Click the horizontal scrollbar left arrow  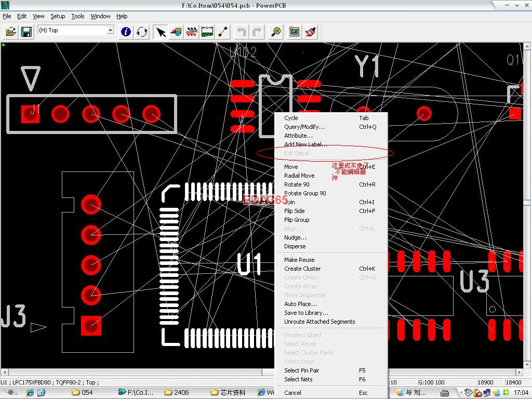tap(5, 372)
